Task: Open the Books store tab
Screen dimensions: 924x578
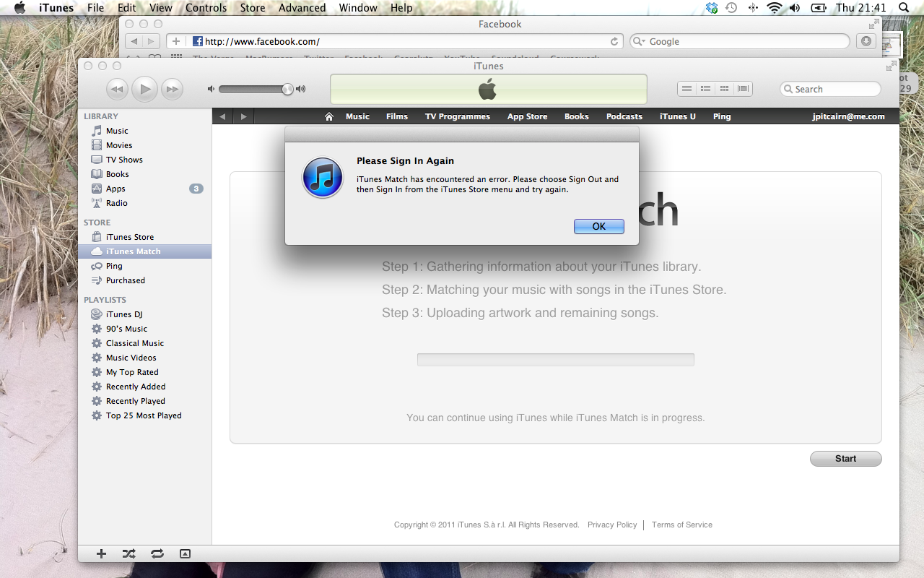Action: tap(576, 116)
